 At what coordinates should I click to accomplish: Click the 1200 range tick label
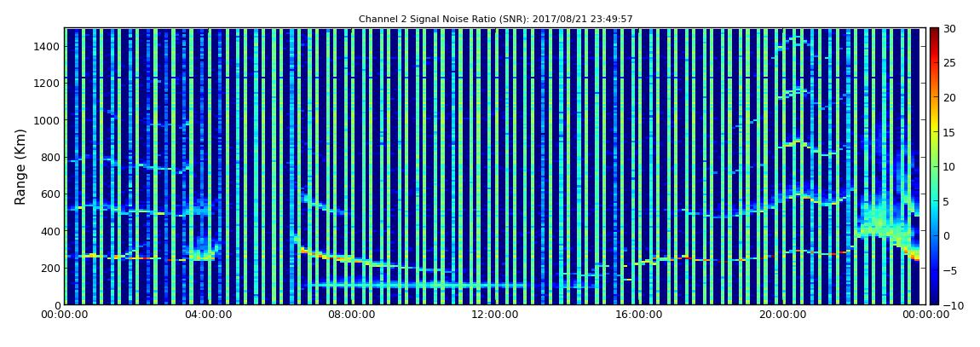pos(48,84)
